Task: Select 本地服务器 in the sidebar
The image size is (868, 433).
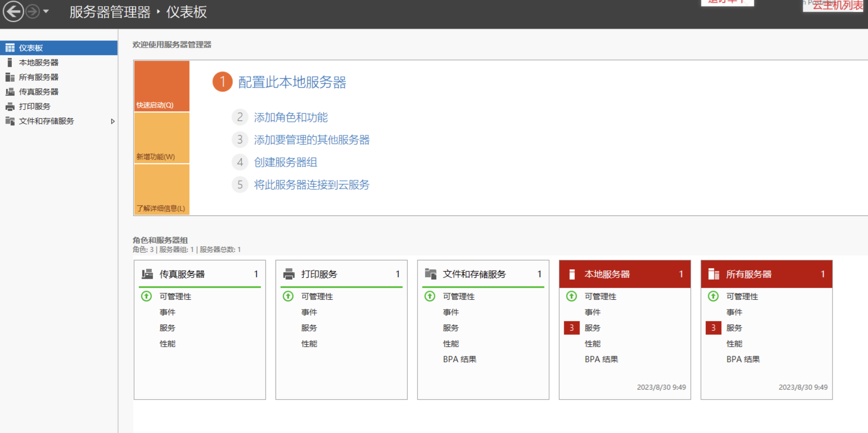Action: [x=38, y=63]
